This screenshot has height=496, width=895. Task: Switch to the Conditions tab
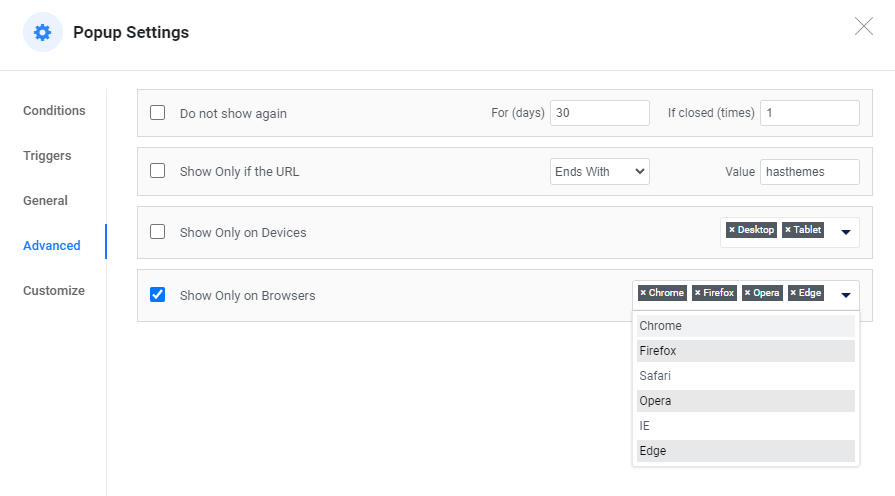pos(54,111)
